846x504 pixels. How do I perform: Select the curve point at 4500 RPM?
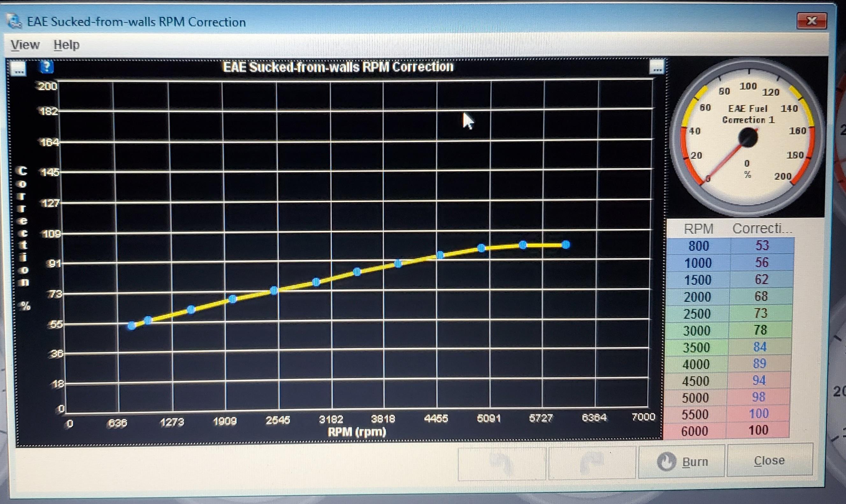440,255
